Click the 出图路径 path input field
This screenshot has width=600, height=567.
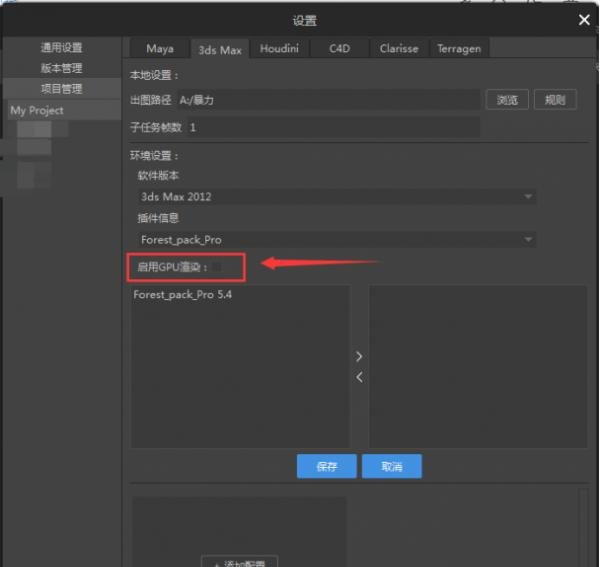[x=328, y=100]
